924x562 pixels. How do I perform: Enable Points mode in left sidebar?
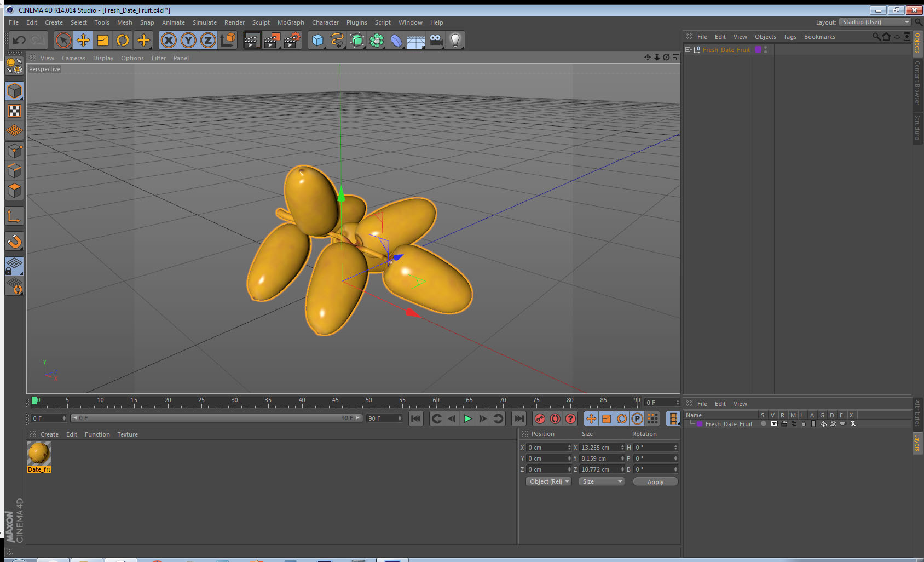[14, 151]
